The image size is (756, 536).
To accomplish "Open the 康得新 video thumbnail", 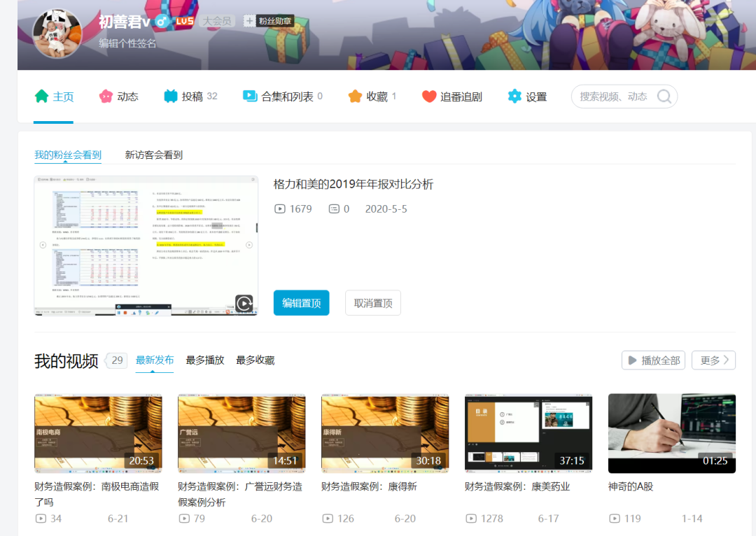I will tap(385, 433).
